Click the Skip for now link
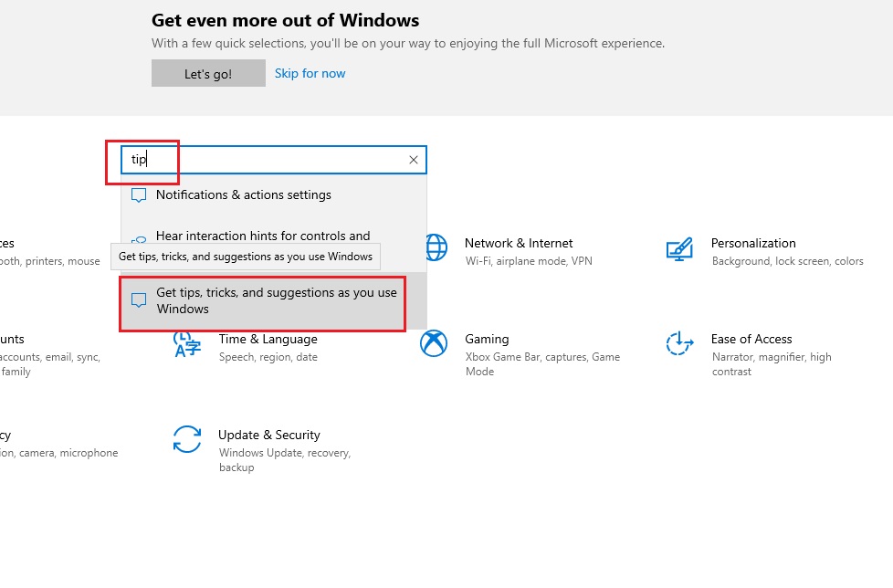Screen dimensions: 893x588 click(310, 73)
